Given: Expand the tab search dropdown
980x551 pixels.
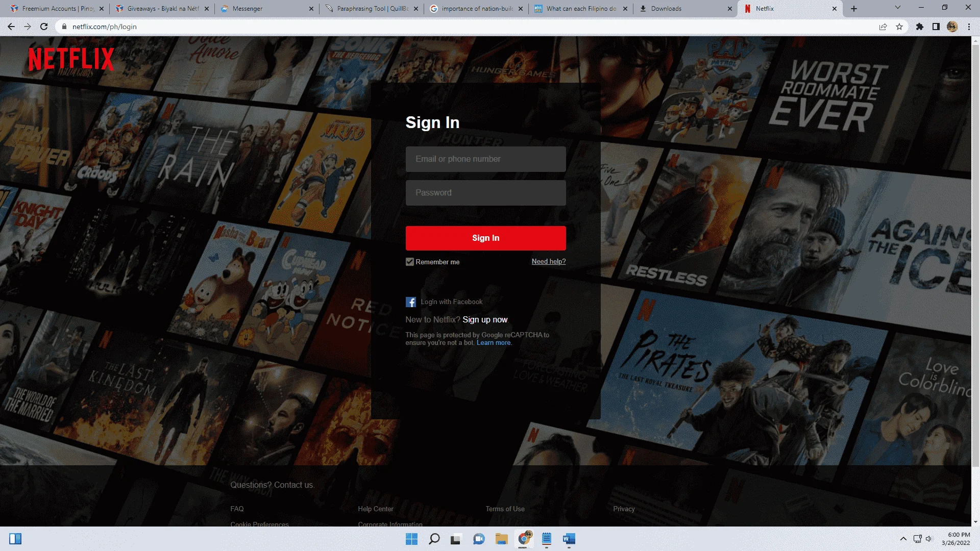Looking at the screenshot, I should coord(898,8).
